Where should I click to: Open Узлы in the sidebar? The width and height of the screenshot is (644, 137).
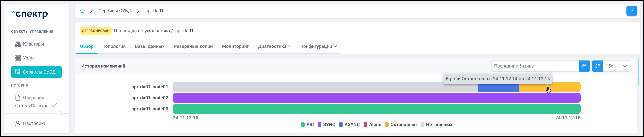tap(29, 58)
